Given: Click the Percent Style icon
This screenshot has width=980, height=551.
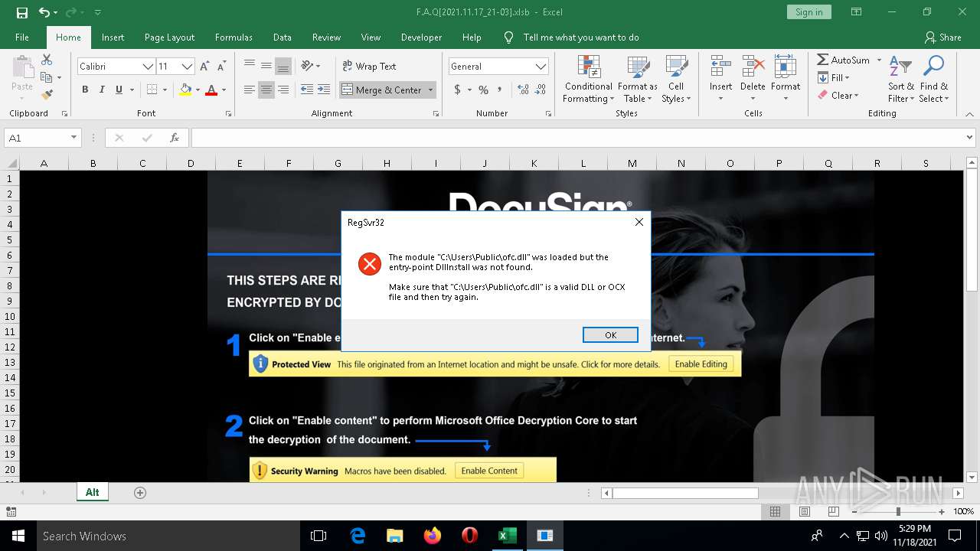Looking at the screenshot, I should click(x=483, y=90).
